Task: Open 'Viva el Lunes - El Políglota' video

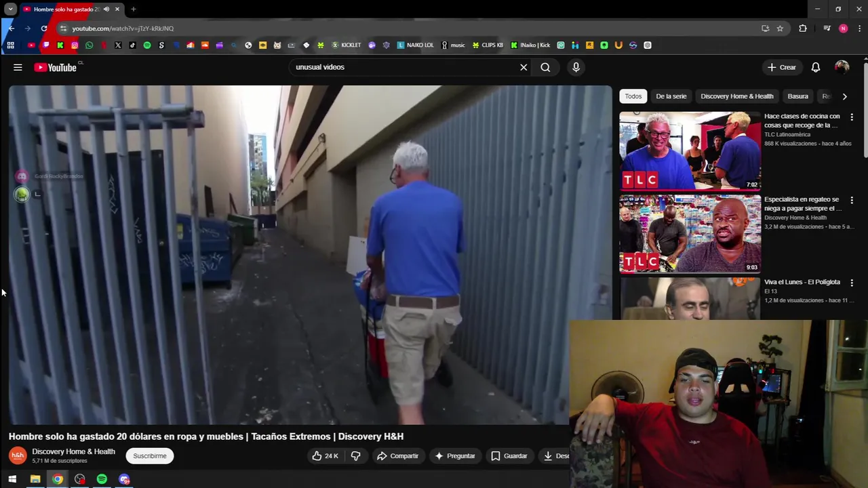Action: pyautogui.click(x=802, y=282)
